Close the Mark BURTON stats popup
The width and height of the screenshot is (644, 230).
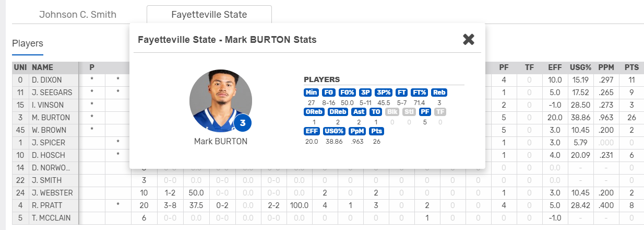tap(469, 39)
